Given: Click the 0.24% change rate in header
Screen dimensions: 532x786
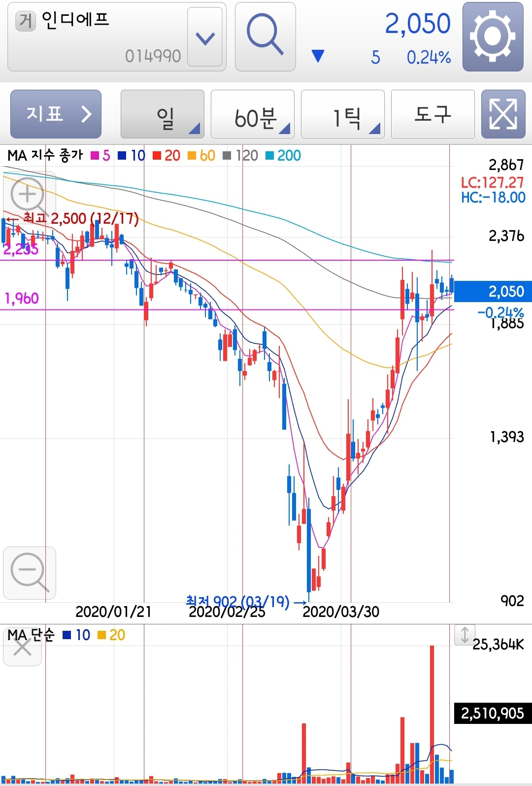Looking at the screenshot, I should coord(429,58).
